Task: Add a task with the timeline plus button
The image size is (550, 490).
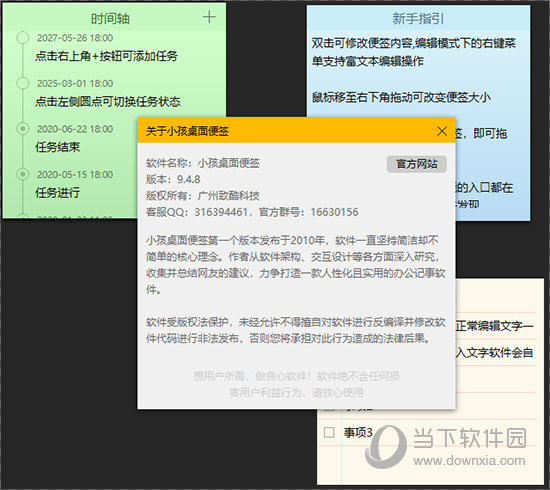Action: tap(209, 17)
